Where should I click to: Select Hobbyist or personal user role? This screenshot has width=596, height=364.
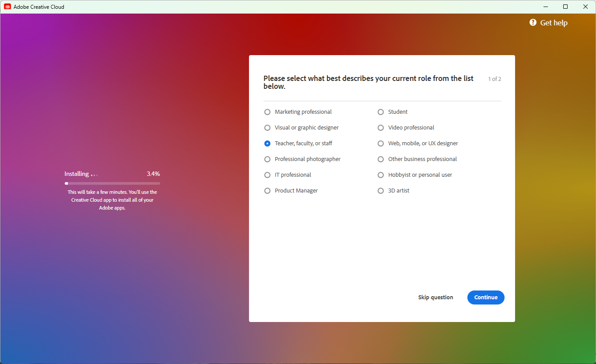(381, 175)
